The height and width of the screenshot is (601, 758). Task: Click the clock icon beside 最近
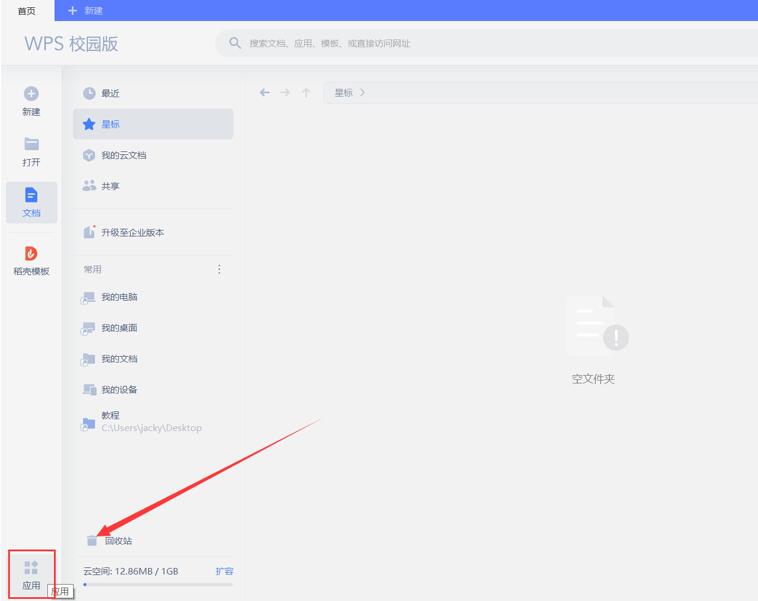(x=89, y=93)
